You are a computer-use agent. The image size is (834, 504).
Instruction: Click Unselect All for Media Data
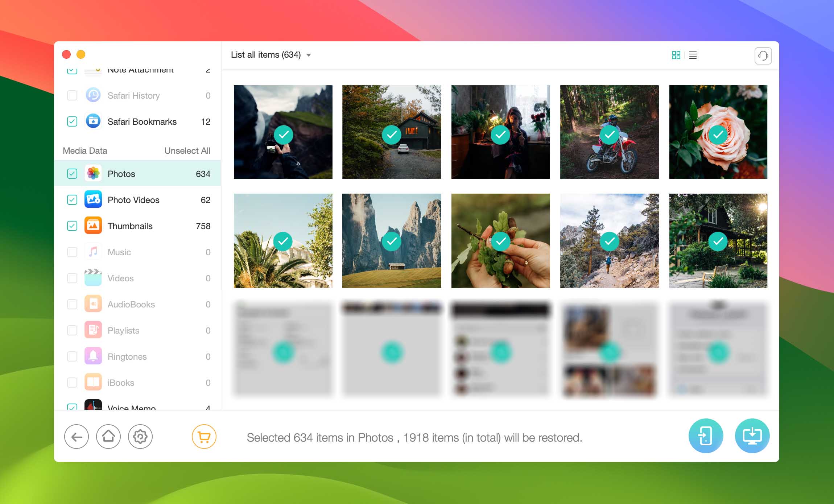[x=187, y=150]
